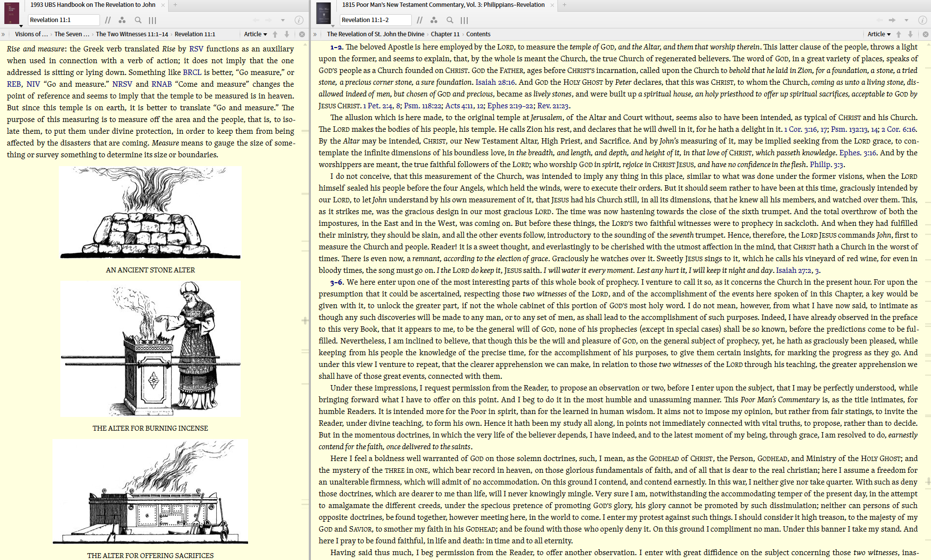
Task: Open Article navigation dropdown in Poor Man's Commentary
Action: (x=879, y=34)
